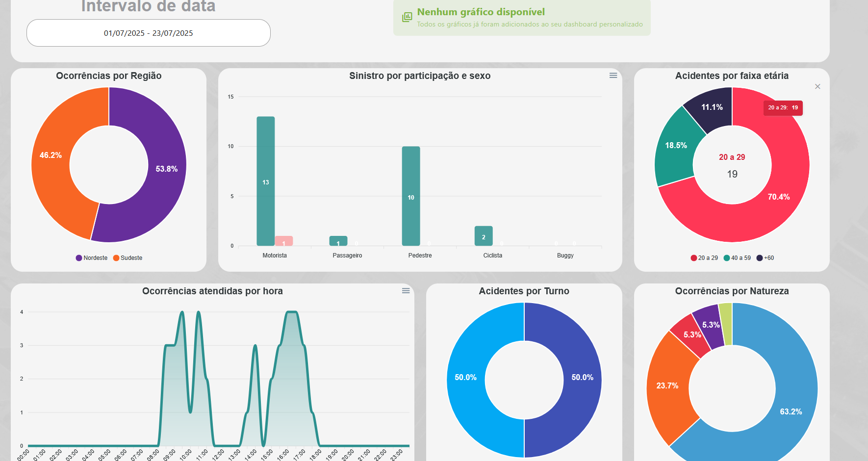Click the pink Motorista bar with value 1
Screen dimensions: 868x461
coord(283,241)
